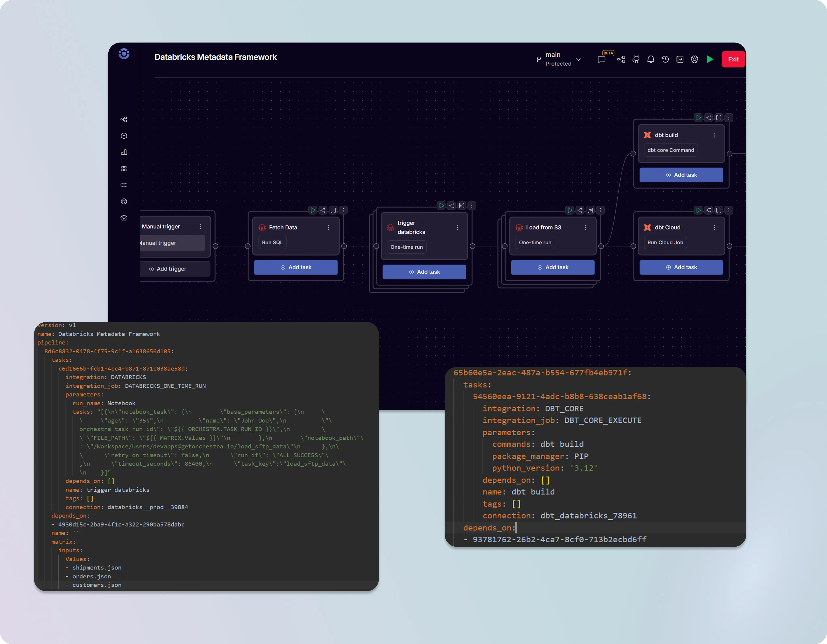The height and width of the screenshot is (644, 827).
Task: Open dbt Cloud task kebab menu
Action: point(714,228)
